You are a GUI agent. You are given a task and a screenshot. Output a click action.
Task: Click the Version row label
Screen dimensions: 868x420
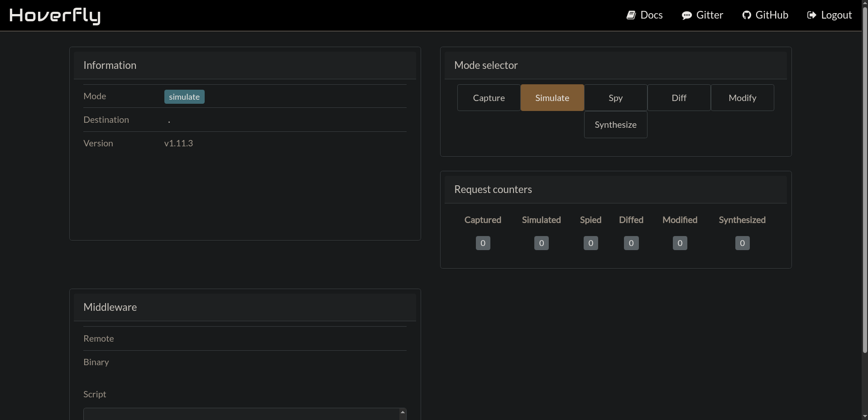click(x=98, y=144)
